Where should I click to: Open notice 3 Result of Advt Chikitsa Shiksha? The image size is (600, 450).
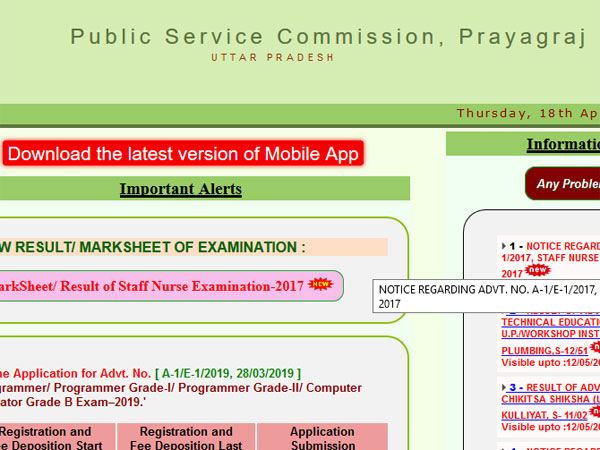pos(560,386)
